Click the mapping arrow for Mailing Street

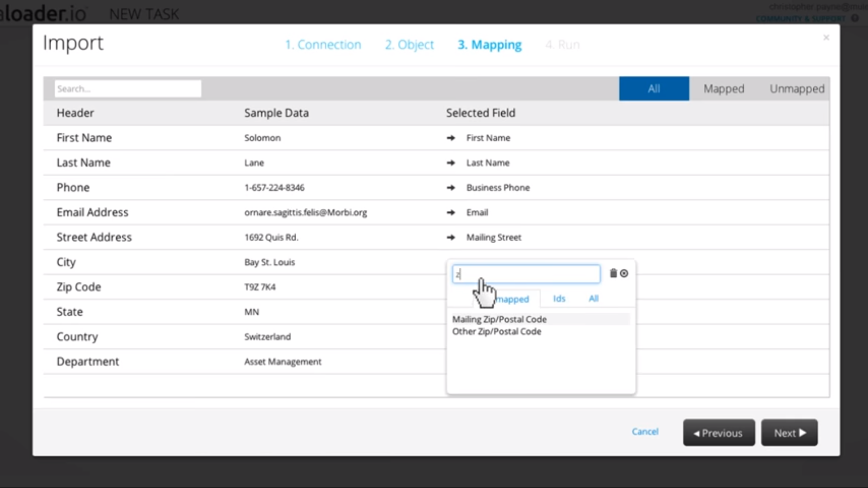point(452,237)
